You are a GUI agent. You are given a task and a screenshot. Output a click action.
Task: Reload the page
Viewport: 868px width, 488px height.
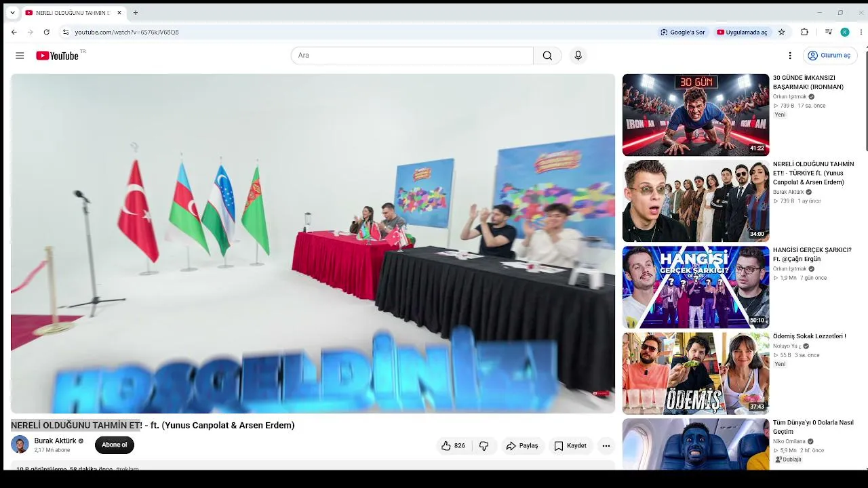(46, 32)
